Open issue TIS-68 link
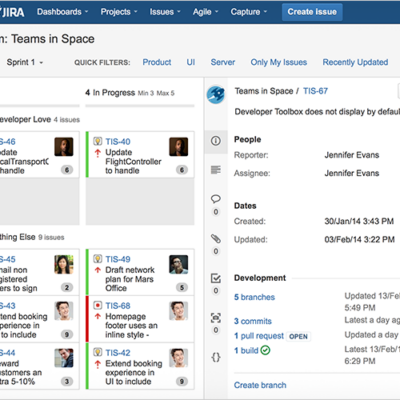Image resolution: width=400 pixels, height=400 pixels. tap(118, 306)
